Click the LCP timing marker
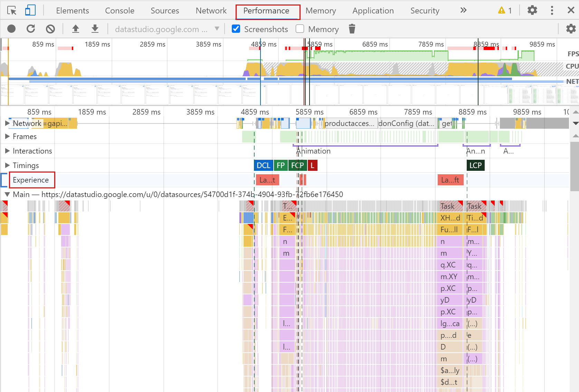579x392 pixels. [x=475, y=165]
